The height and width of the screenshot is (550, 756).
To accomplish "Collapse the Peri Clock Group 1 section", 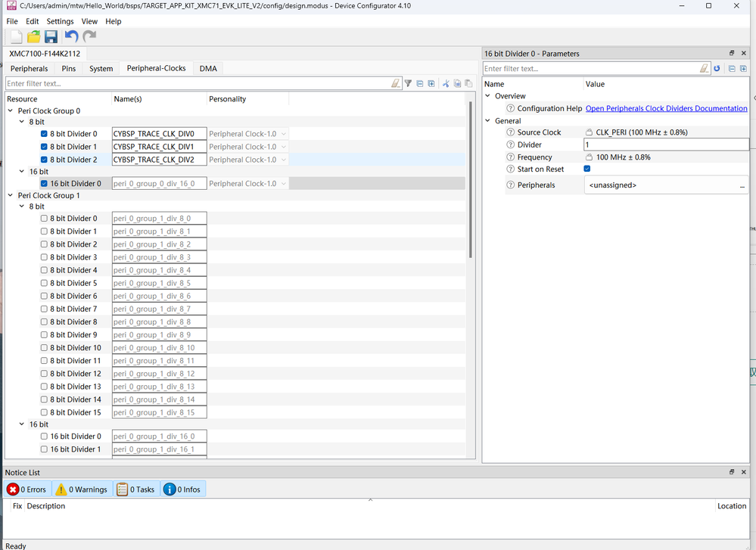I will [x=9, y=195].
